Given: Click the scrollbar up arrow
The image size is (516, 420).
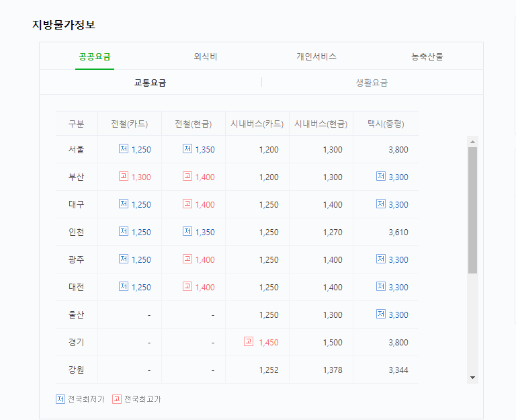Looking at the screenshot, I should [x=472, y=142].
